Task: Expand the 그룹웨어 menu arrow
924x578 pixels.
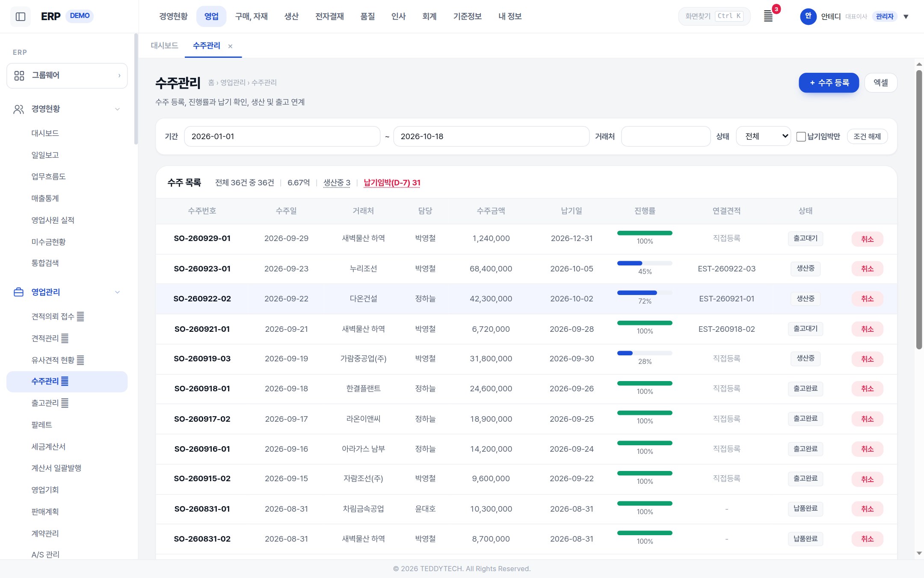Action: click(x=119, y=76)
